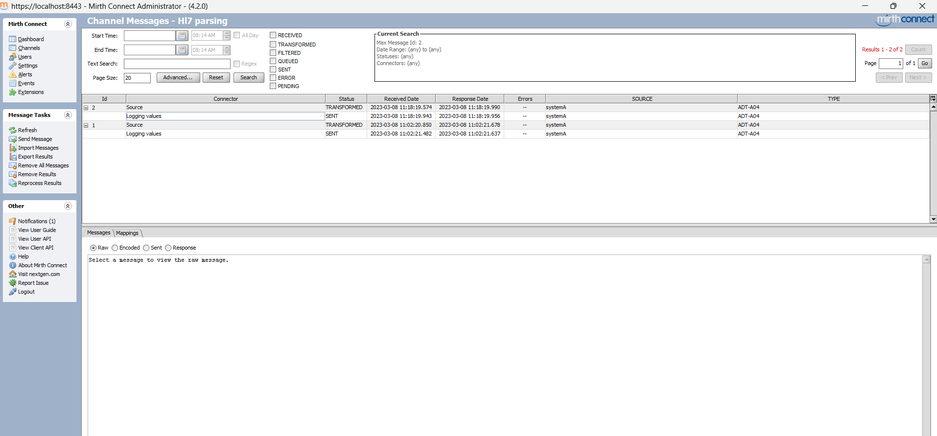The width and height of the screenshot is (937, 436).
Task: Tick the RECEIVED status checkbox
Action: [x=273, y=35]
